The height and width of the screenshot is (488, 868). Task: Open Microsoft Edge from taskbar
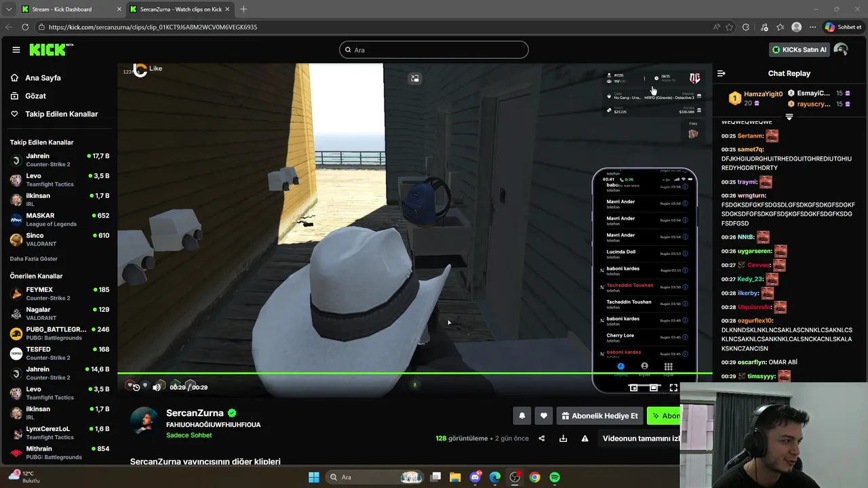click(495, 477)
